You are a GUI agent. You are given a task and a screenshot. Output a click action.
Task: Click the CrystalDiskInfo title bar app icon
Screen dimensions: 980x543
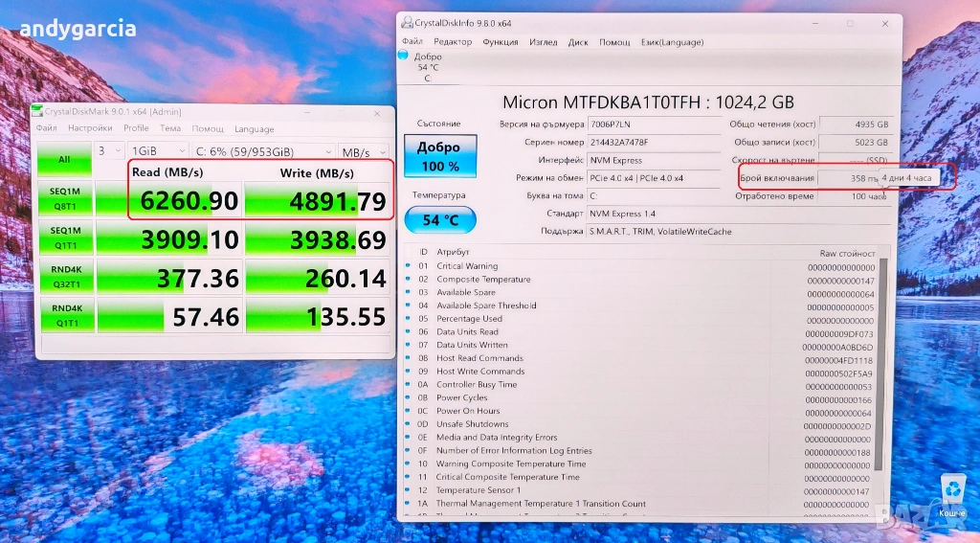coord(407,23)
